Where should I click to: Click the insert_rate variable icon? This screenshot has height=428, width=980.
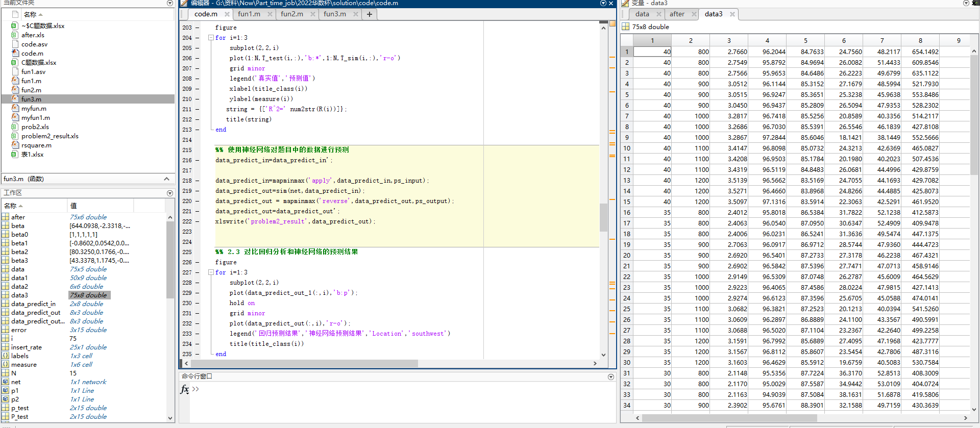coord(6,347)
